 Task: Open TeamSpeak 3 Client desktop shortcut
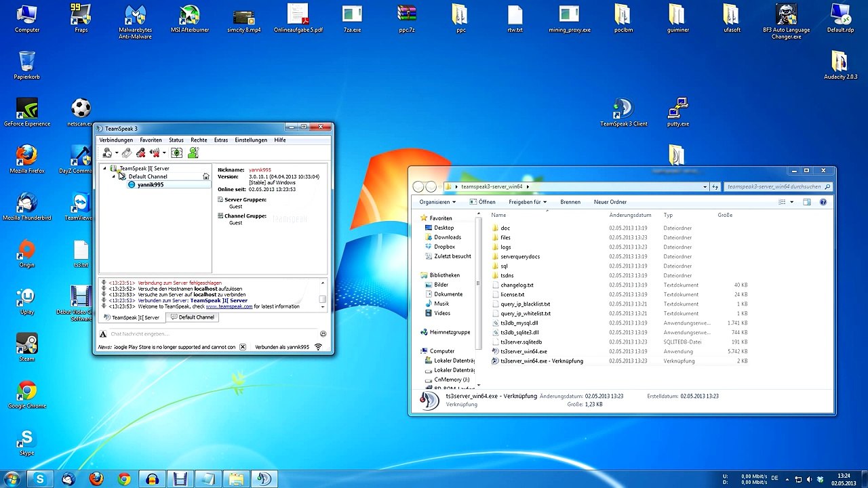[x=623, y=113]
